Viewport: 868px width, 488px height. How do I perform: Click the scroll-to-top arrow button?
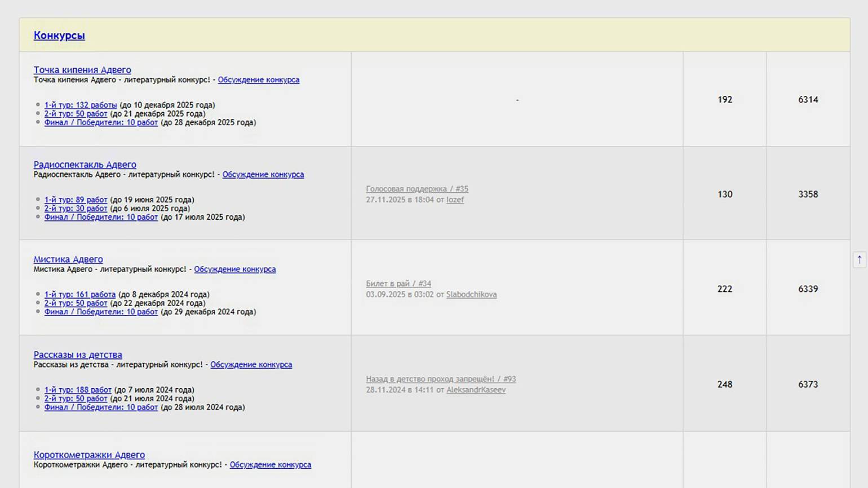[x=859, y=260]
